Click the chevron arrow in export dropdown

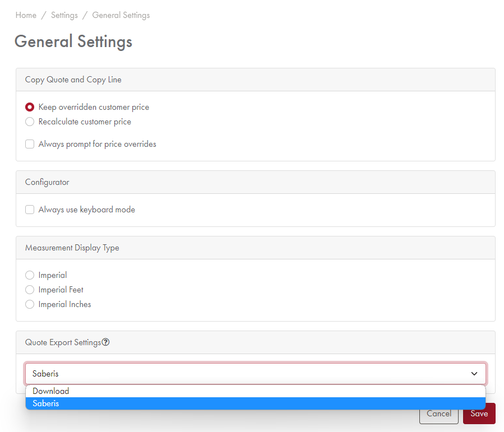point(474,374)
